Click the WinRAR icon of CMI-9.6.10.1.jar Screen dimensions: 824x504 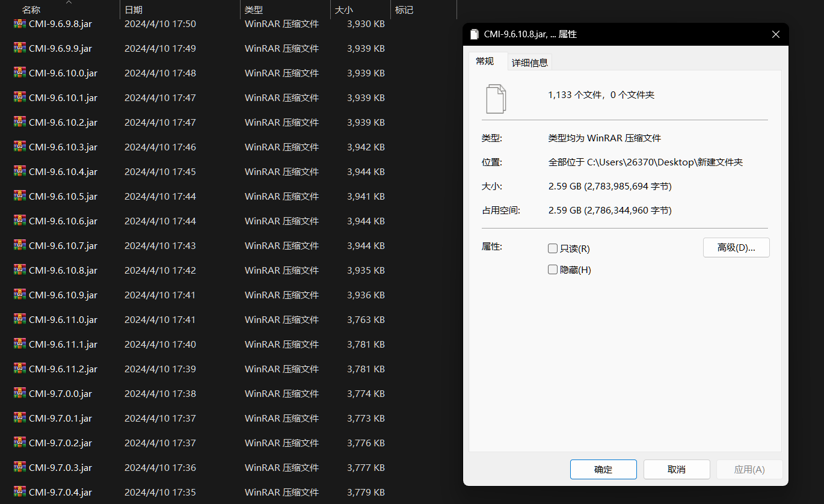[20, 97]
